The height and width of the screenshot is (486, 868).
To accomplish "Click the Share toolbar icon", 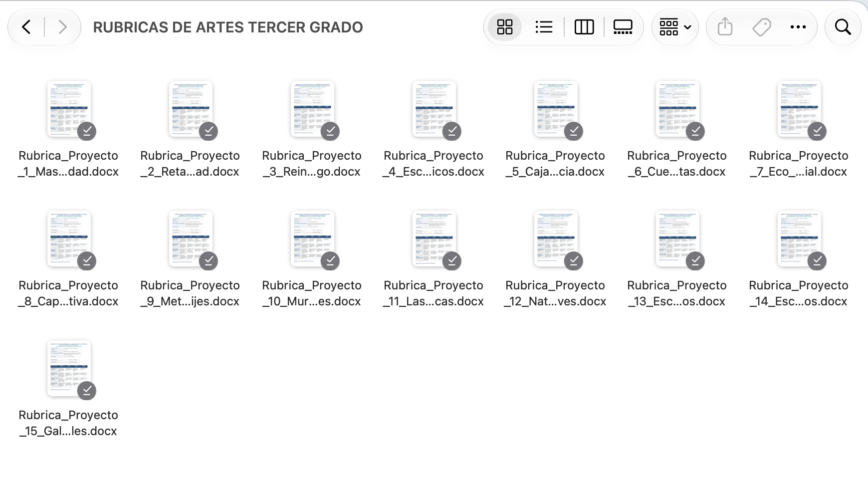I will pyautogui.click(x=725, y=27).
